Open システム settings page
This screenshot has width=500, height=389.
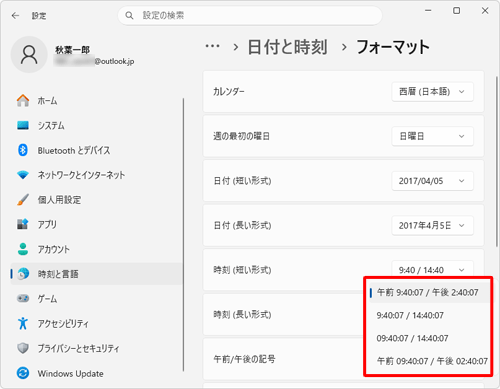[97, 125]
